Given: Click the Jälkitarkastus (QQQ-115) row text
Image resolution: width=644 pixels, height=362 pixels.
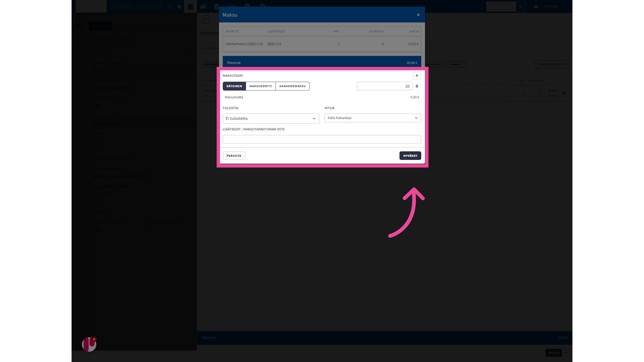Looking at the screenshot, I should (244, 44).
